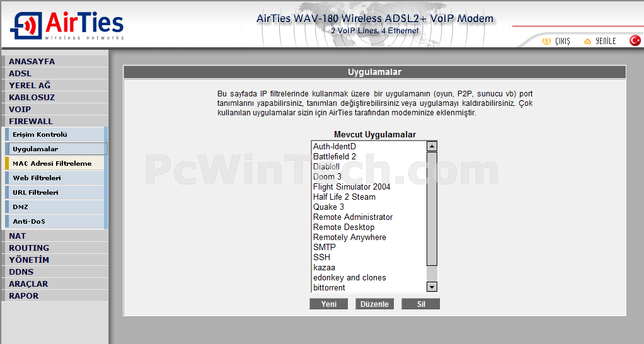
Task: Select kazaa in the application list
Action: (x=369, y=267)
